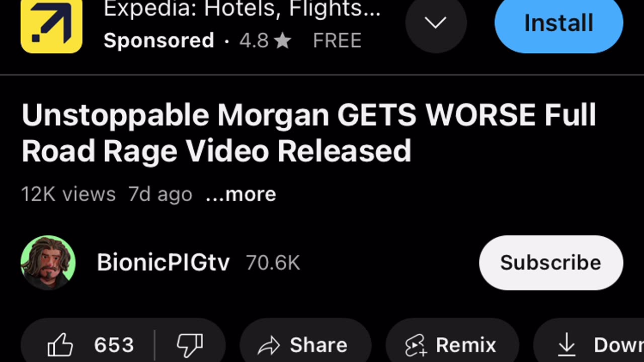Open the Share button label
The height and width of the screenshot is (362, 644).
point(318,345)
